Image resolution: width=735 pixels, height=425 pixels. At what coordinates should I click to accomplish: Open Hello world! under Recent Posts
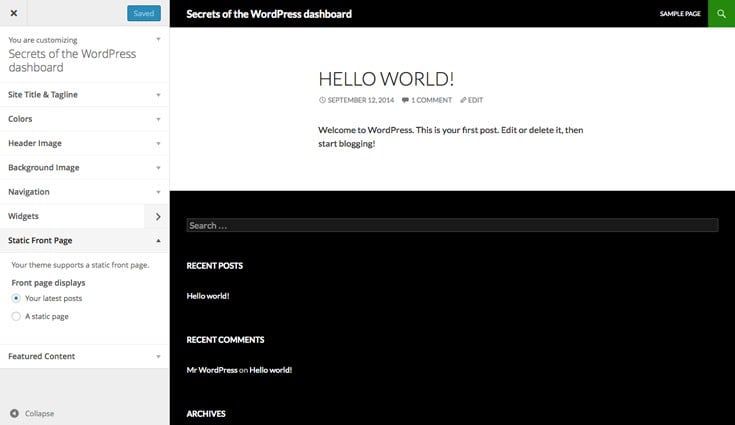pyautogui.click(x=208, y=296)
